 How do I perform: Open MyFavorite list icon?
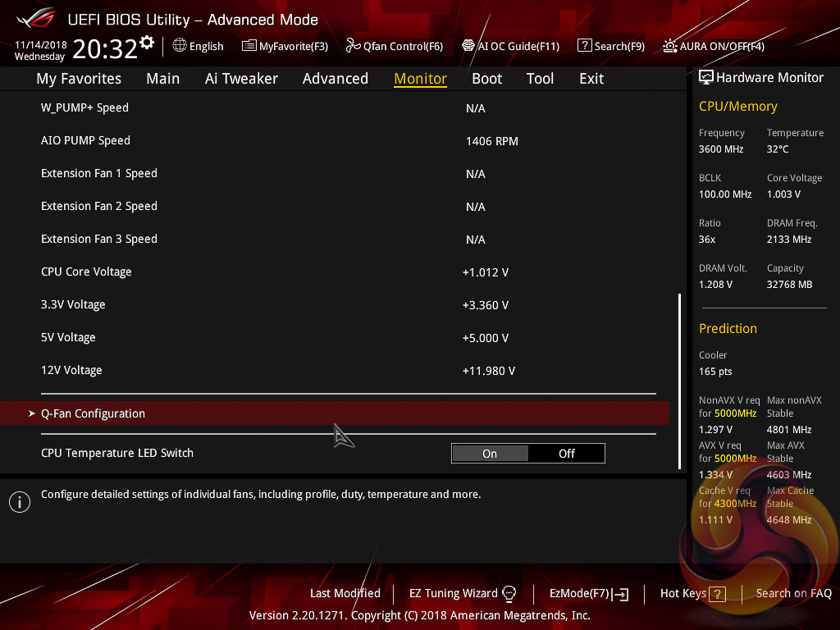click(x=249, y=46)
